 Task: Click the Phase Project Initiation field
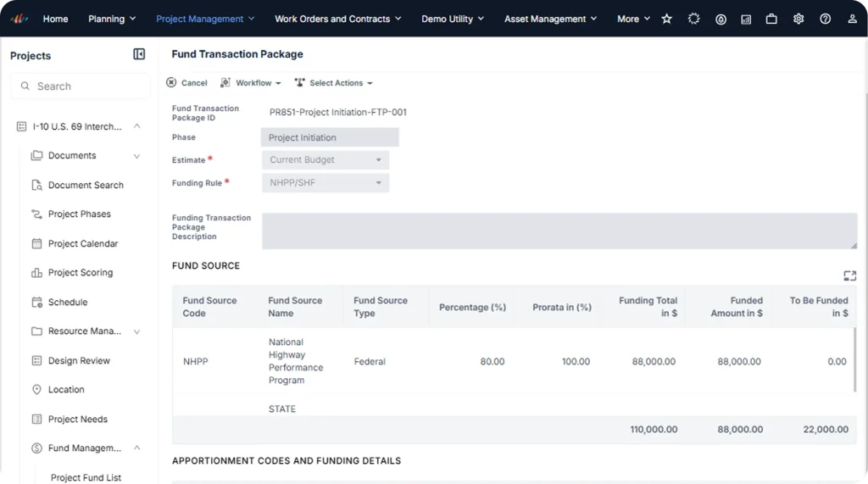pos(330,137)
